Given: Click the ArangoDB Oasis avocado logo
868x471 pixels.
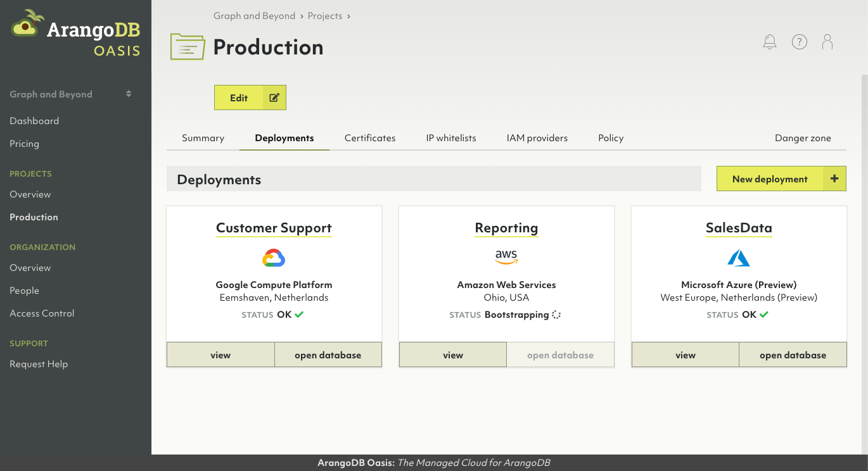Looking at the screenshot, I should tap(27, 25).
